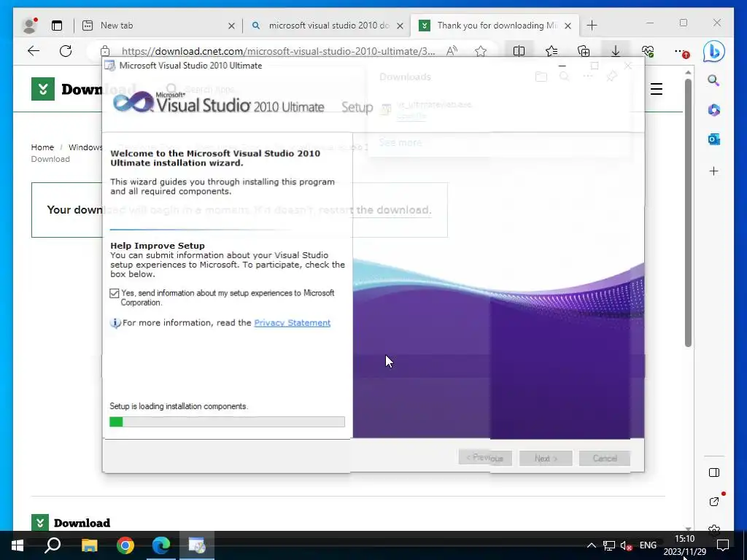Open CNET hamburger menu icon
Image resolution: width=747 pixels, height=560 pixels.
point(657,89)
